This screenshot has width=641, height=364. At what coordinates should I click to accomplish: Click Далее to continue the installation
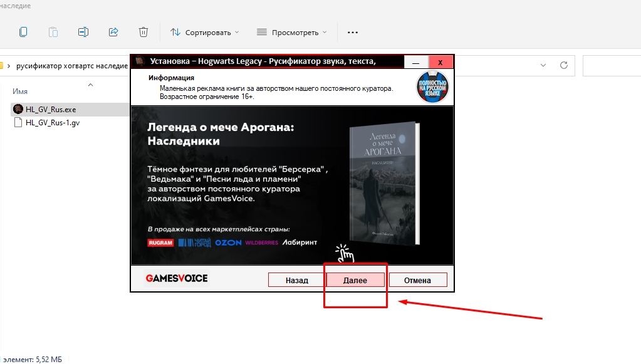[355, 280]
